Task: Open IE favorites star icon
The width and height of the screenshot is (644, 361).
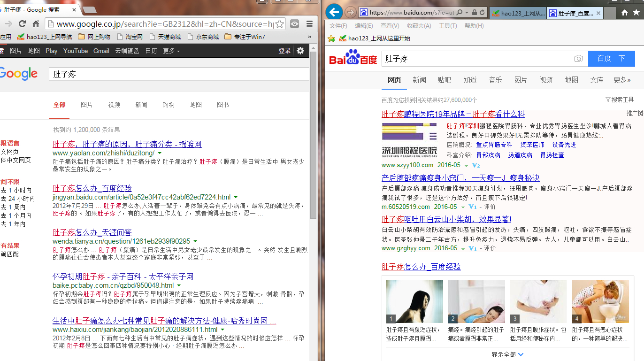Action: [636, 13]
